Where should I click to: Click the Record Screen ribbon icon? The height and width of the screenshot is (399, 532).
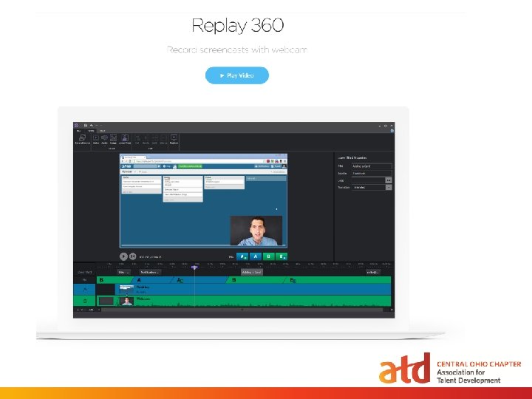point(83,140)
